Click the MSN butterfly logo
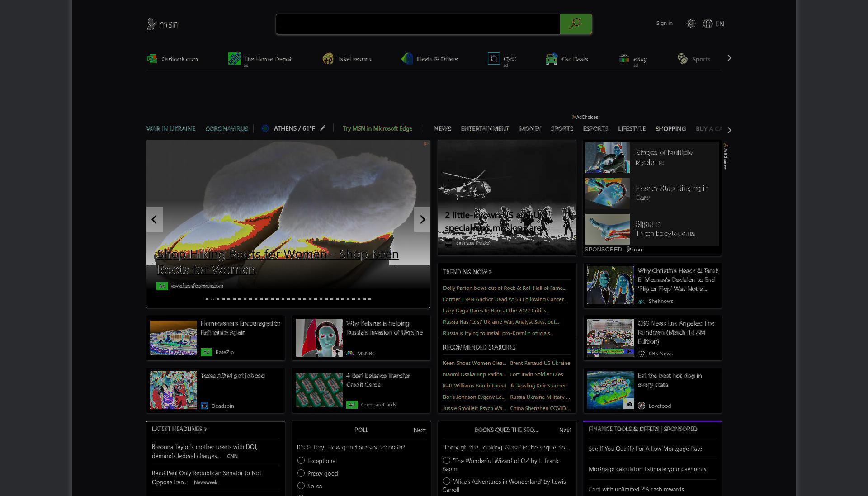The height and width of the screenshot is (496, 868). tap(163, 24)
